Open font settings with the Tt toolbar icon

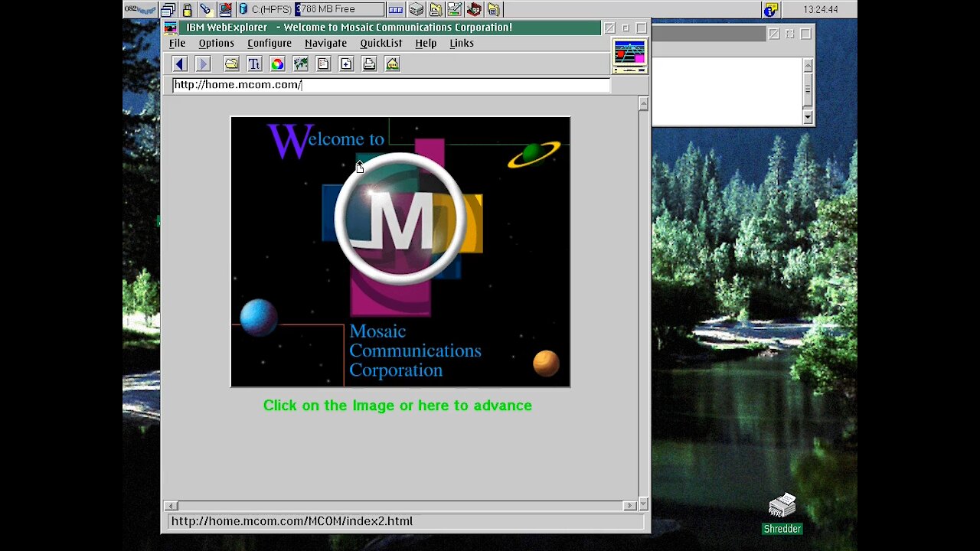pos(254,64)
